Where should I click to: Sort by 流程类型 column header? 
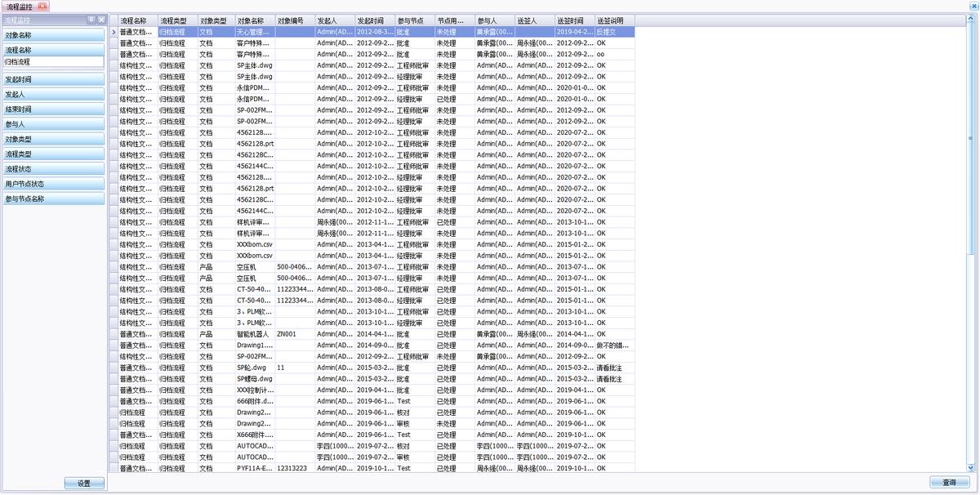177,20
